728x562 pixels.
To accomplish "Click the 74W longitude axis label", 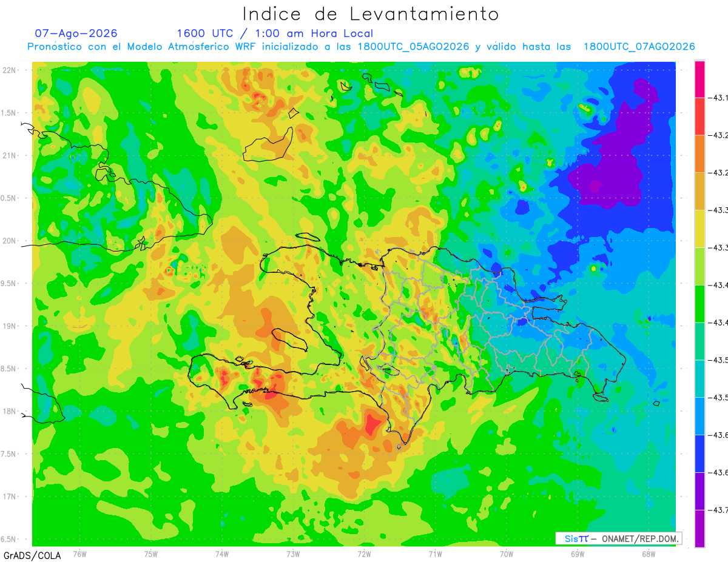I will 221,554.
